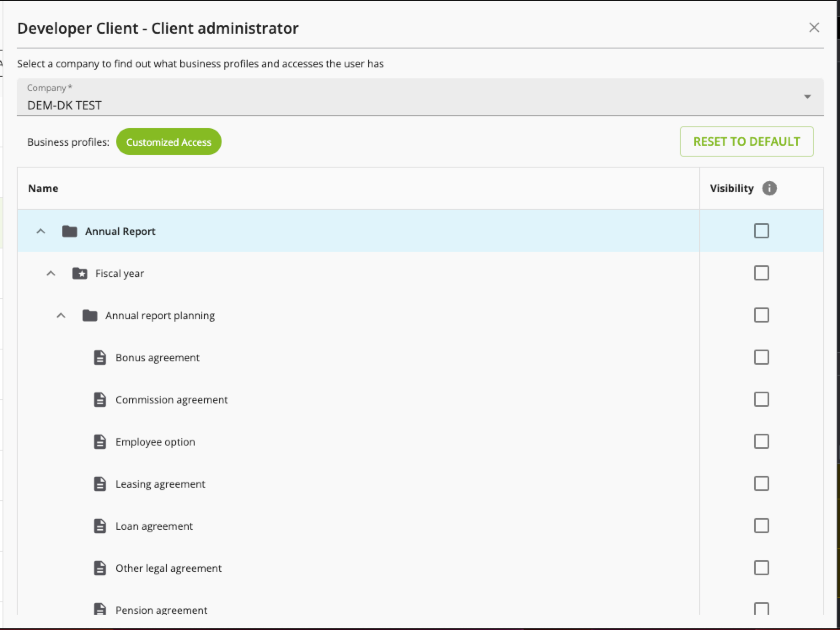The height and width of the screenshot is (630, 840).
Task: Toggle visibility checkbox for Annual report planning
Action: 762,315
